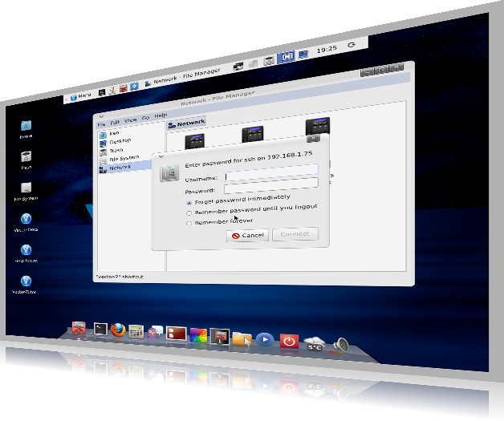Open the Go menu
504x421 pixels.
tap(145, 119)
